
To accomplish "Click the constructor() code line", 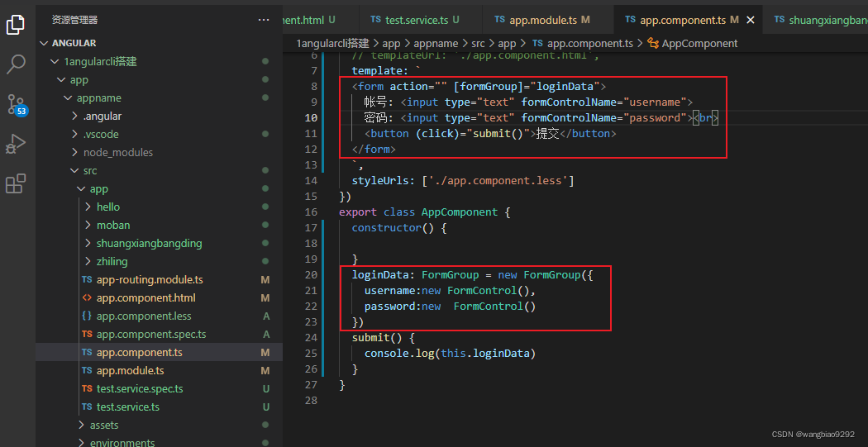I will point(399,227).
